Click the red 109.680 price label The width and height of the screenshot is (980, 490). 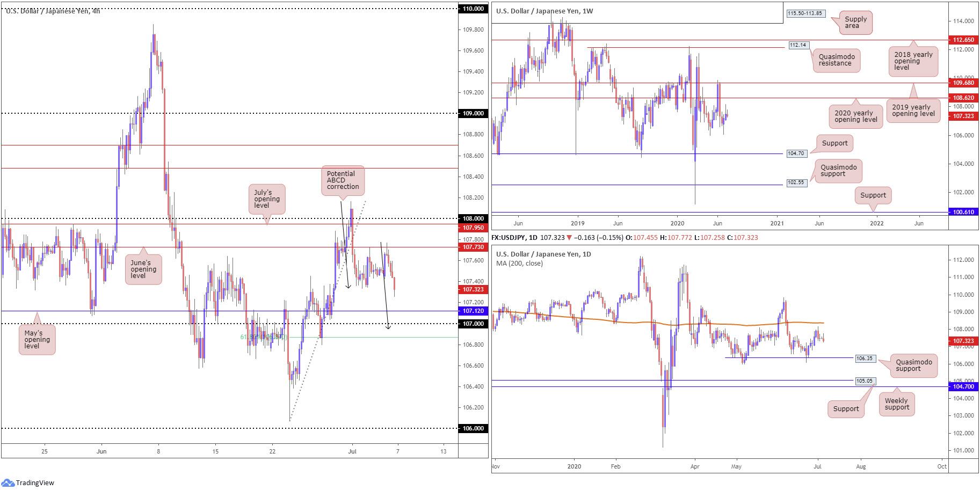click(x=963, y=83)
